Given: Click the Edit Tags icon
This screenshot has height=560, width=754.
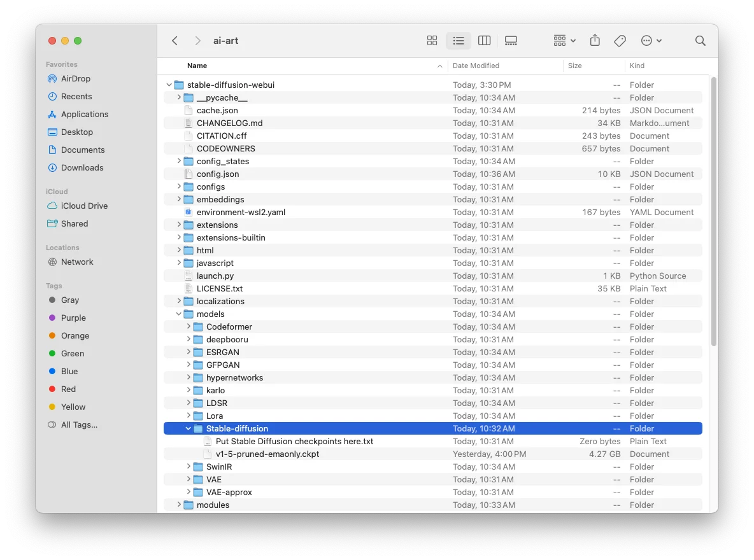Looking at the screenshot, I should (x=620, y=41).
